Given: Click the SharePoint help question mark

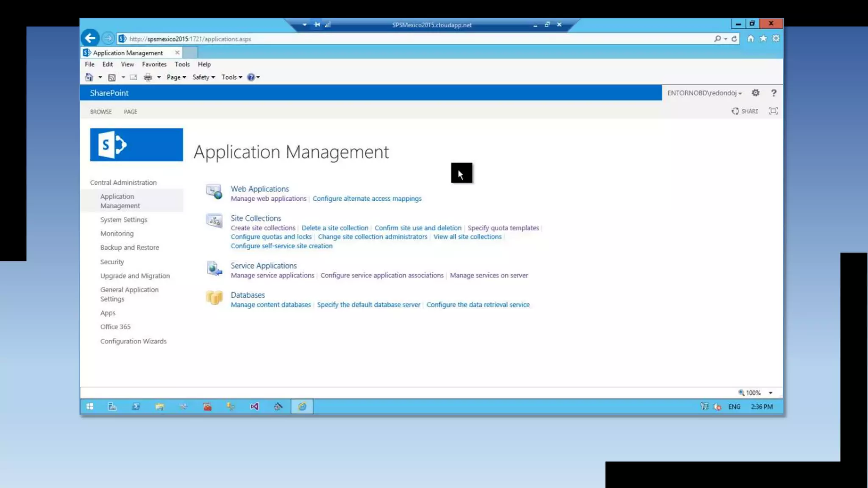Looking at the screenshot, I should coord(773,93).
